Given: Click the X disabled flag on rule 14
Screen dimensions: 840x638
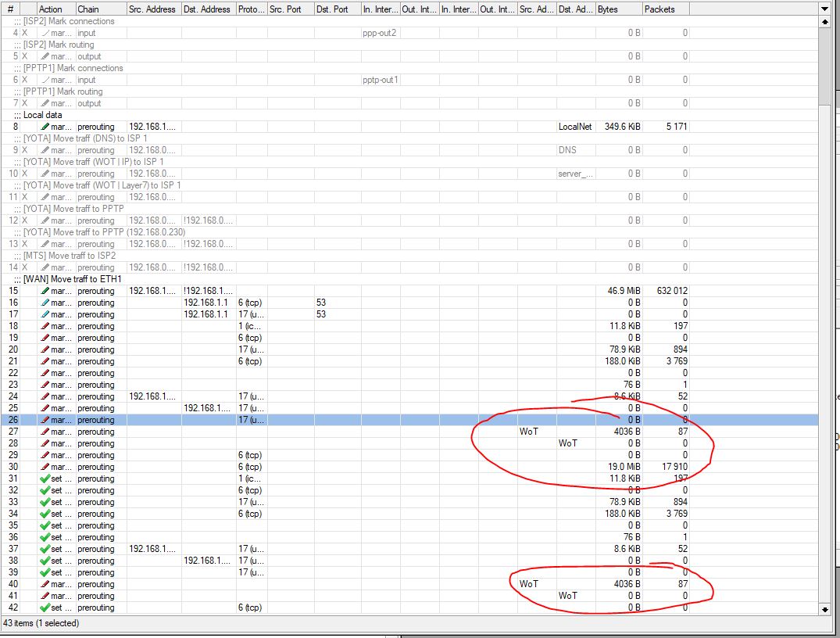Looking at the screenshot, I should click(25, 267).
